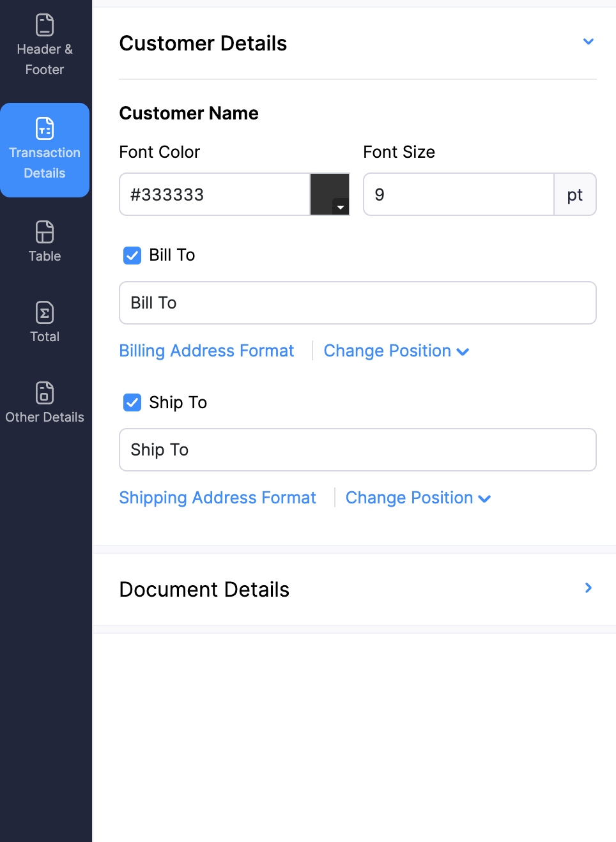Screen dimensions: 616x842
Task: Select the Transaction Details icon
Action: click(x=44, y=149)
